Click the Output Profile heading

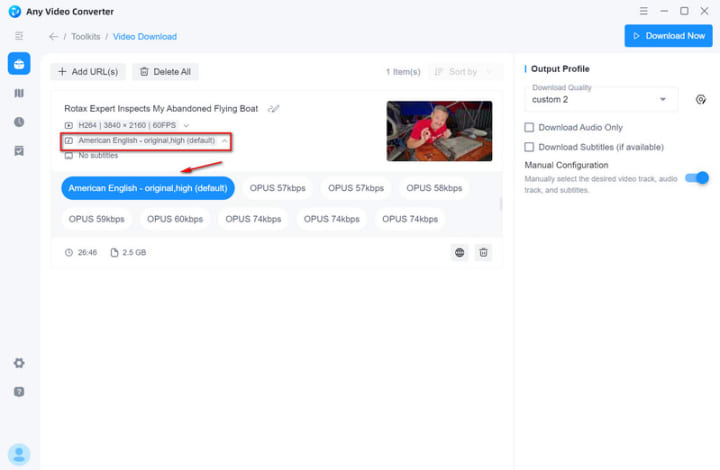tap(560, 69)
